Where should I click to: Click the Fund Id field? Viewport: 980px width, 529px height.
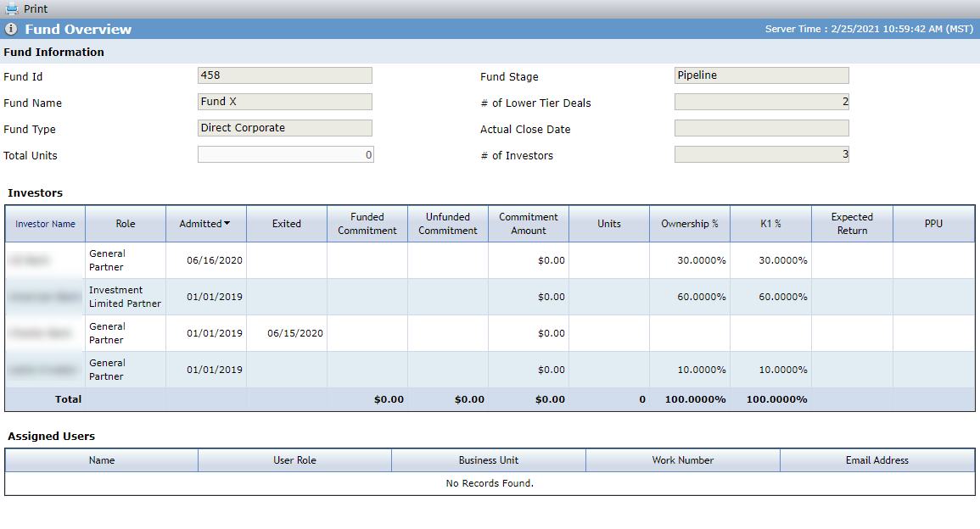coord(285,75)
